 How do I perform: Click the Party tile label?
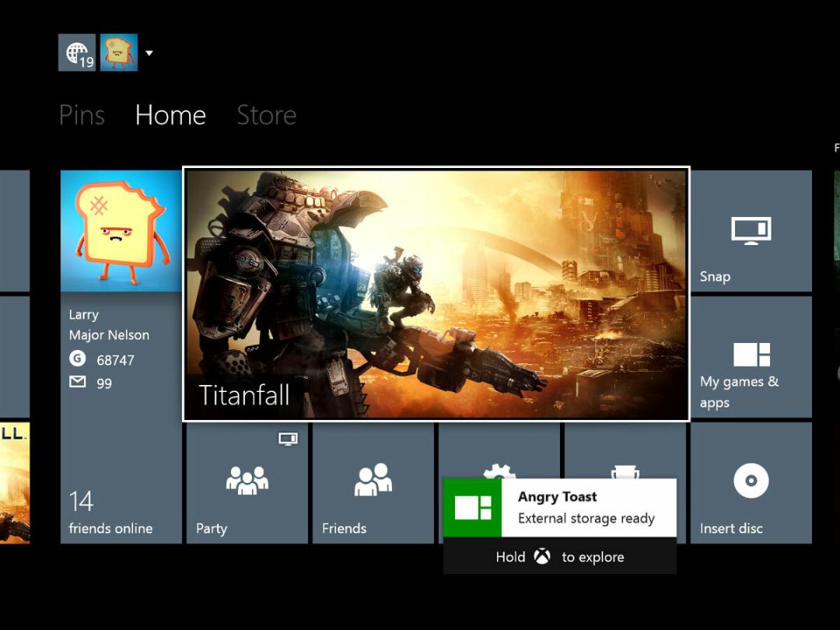(212, 529)
